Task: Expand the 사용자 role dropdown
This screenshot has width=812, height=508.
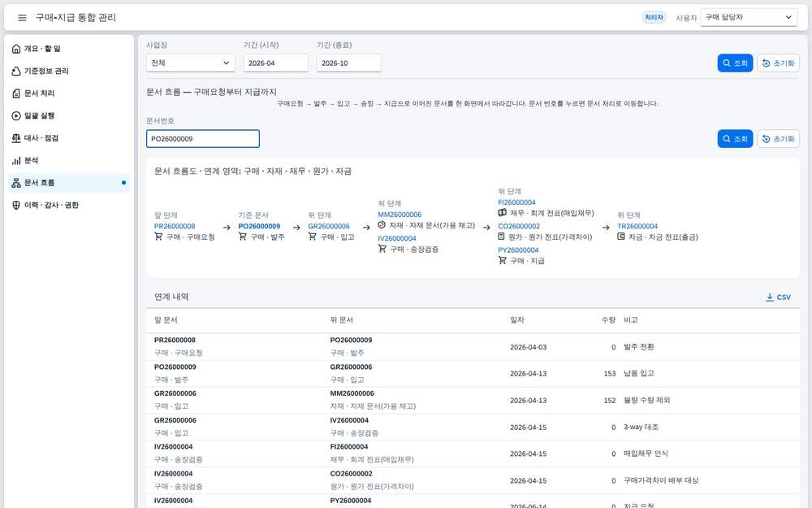Action: pyautogui.click(x=749, y=18)
